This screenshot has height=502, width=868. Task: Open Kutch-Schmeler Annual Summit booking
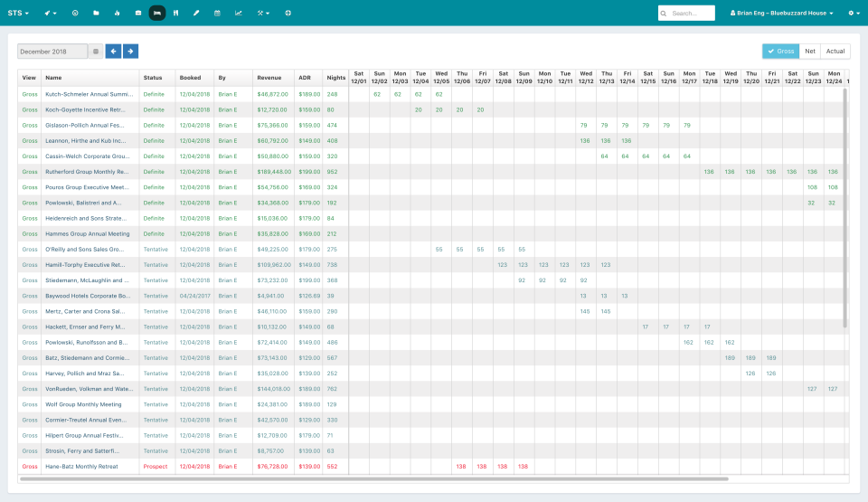(90, 94)
